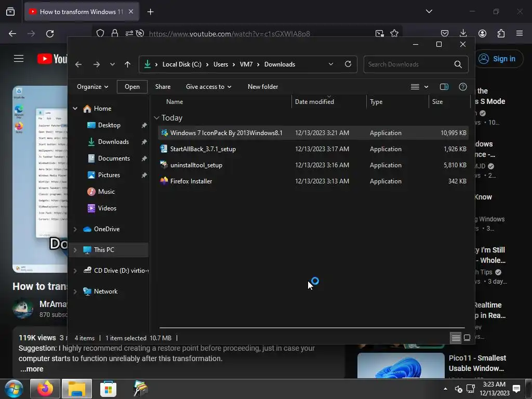The image size is (532, 399).
Task: Select Windows 7 IconPack By 2013Windows8.1 file
Action: [313, 133]
